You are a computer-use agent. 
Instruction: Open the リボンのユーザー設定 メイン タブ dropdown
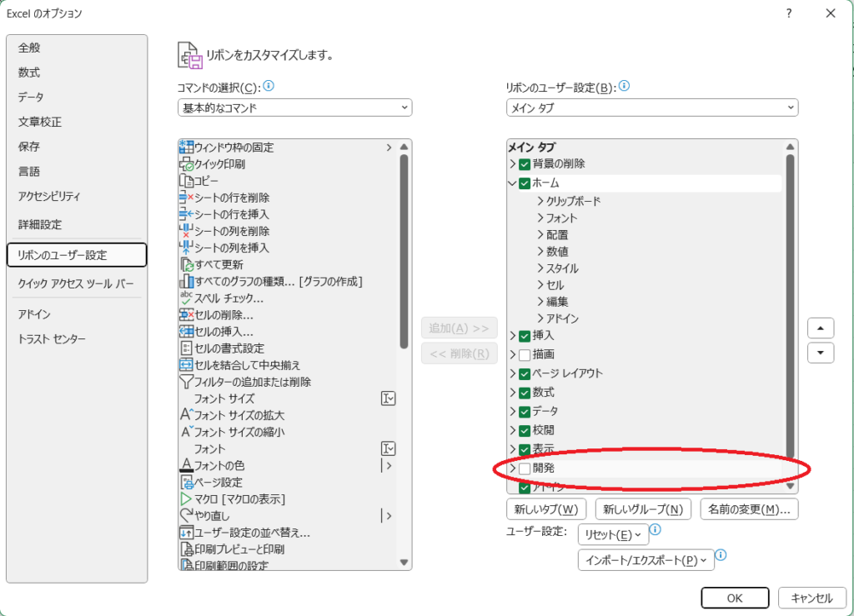[x=651, y=108]
